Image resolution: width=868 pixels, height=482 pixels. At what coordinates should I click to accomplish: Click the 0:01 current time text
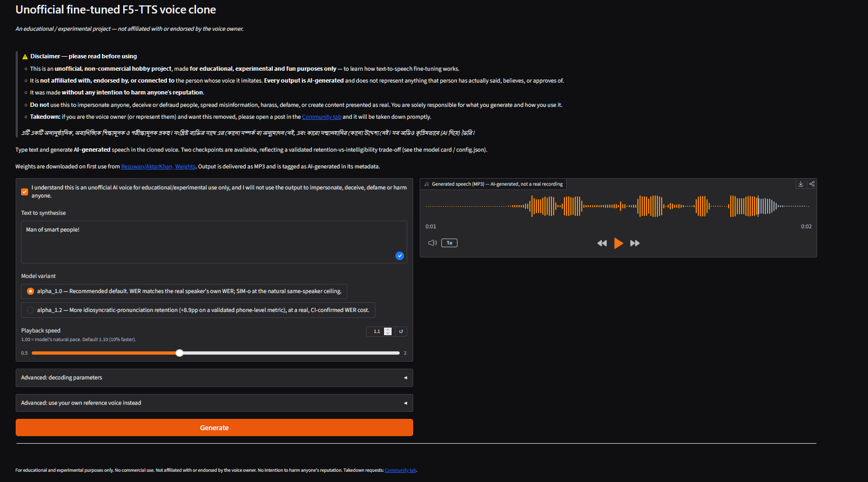[x=430, y=227]
